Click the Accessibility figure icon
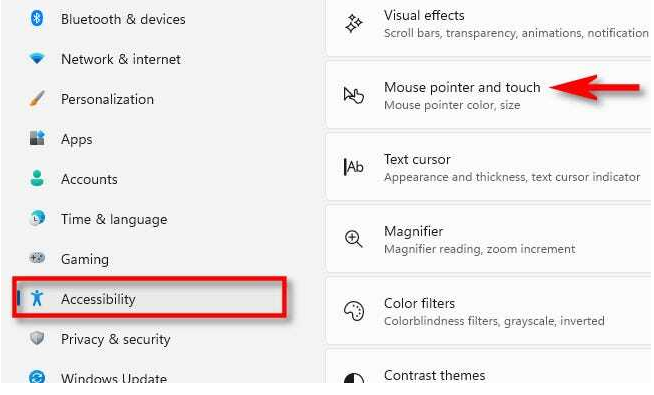Screen dimensions: 654x395 tap(37, 298)
